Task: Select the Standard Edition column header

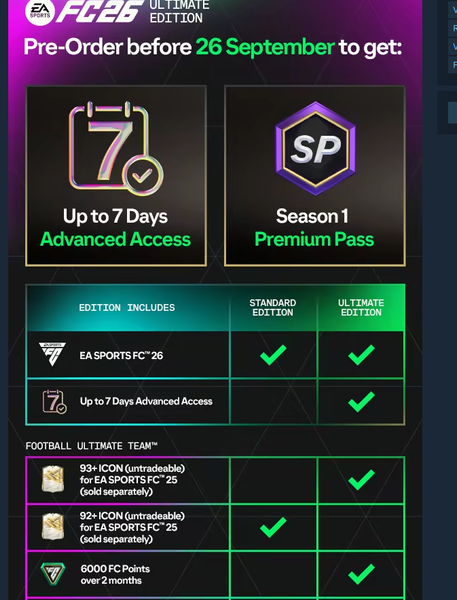Action: point(273,308)
